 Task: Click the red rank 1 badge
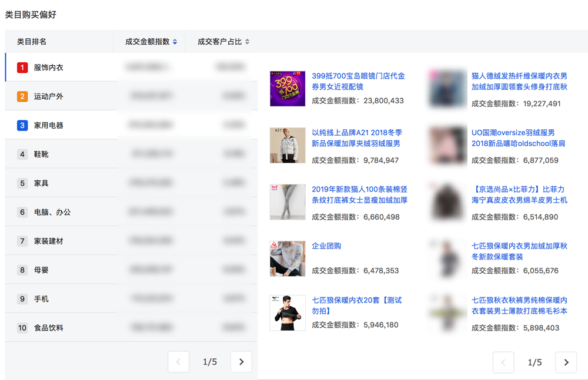click(22, 68)
